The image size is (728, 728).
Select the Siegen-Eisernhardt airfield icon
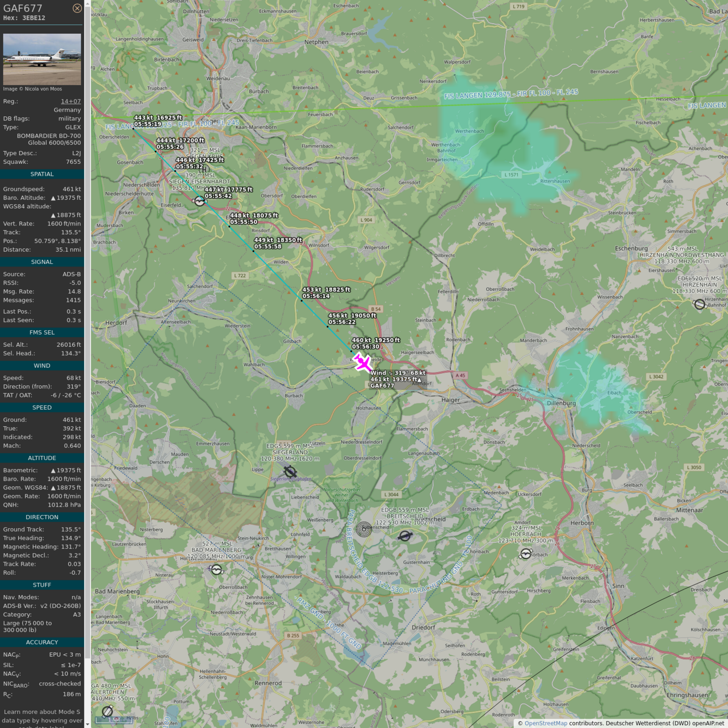tap(200, 201)
